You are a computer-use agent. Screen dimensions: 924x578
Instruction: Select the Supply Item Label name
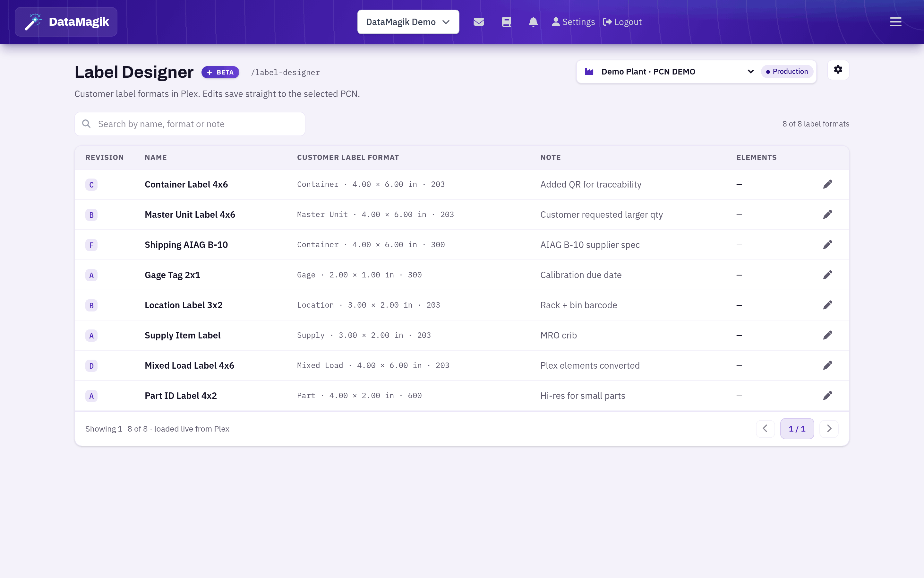tap(183, 335)
